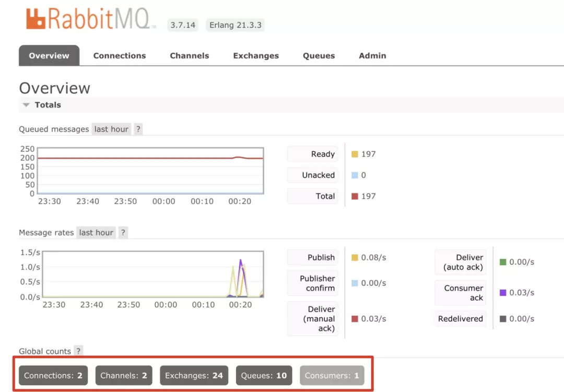This screenshot has height=392, width=564.
Task: Click the RabbitMQ logo
Action: (x=91, y=19)
